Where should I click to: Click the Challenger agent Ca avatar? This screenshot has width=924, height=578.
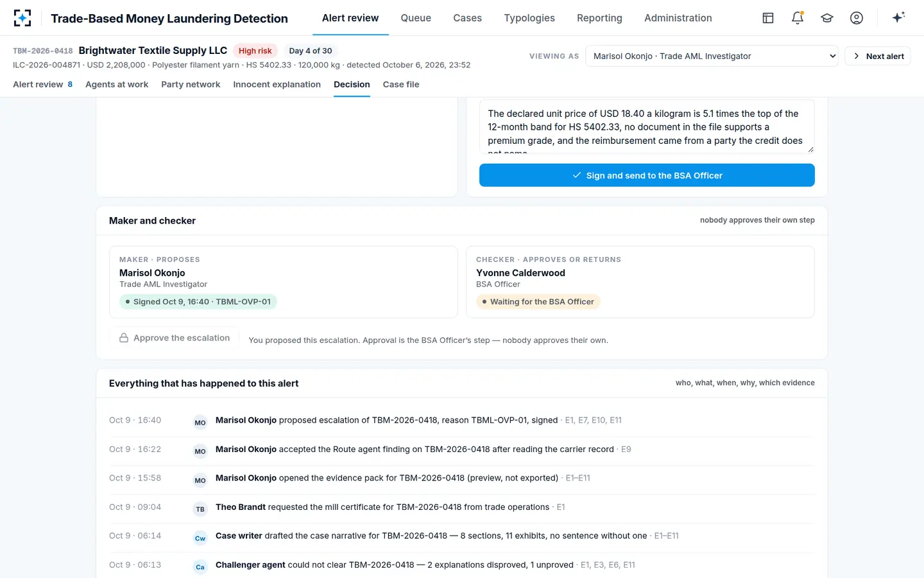coord(200,566)
